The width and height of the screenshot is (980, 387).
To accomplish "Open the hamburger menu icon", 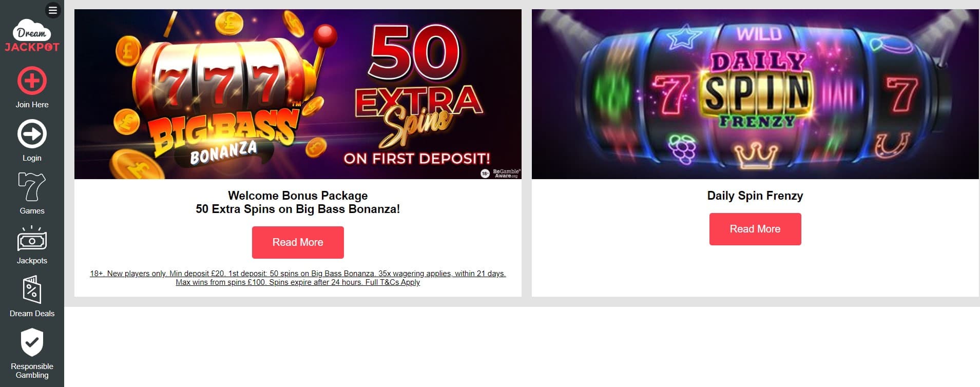I will click(x=53, y=10).
